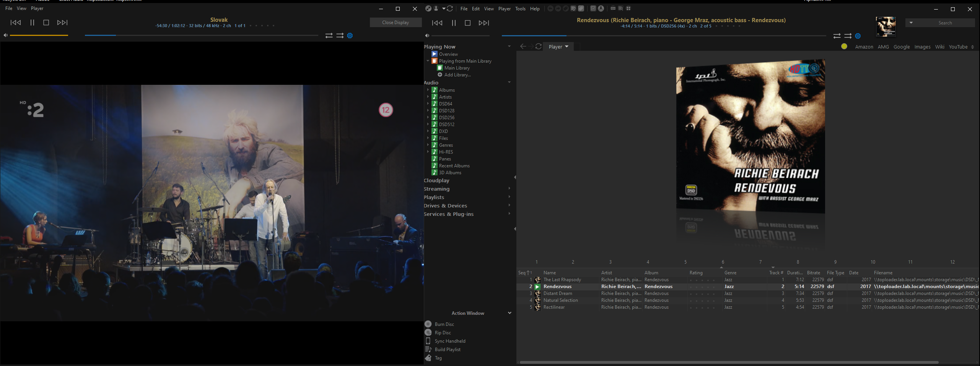Image resolution: width=980 pixels, height=366 pixels.
Task: Click the yellow circle icon left of Amazon
Action: (x=844, y=46)
